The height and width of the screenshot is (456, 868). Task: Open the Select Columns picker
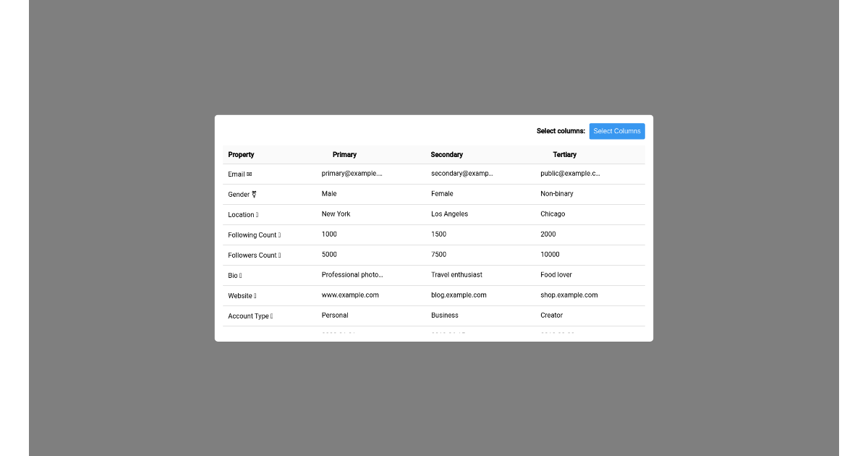(617, 131)
